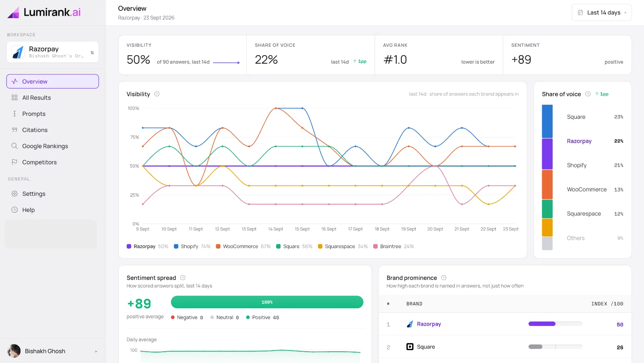Expand the Bishakh Ghosh user menu arrow
This screenshot has width=644, height=363.
[x=96, y=351]
